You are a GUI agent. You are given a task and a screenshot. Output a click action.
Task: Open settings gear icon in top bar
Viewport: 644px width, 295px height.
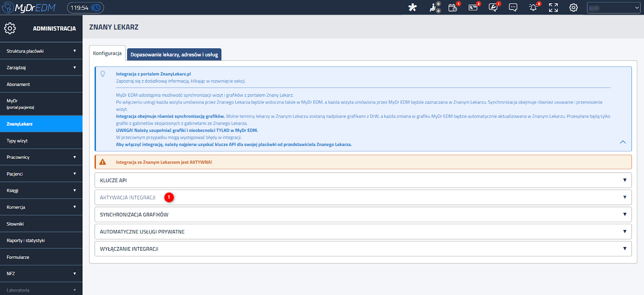574,8
